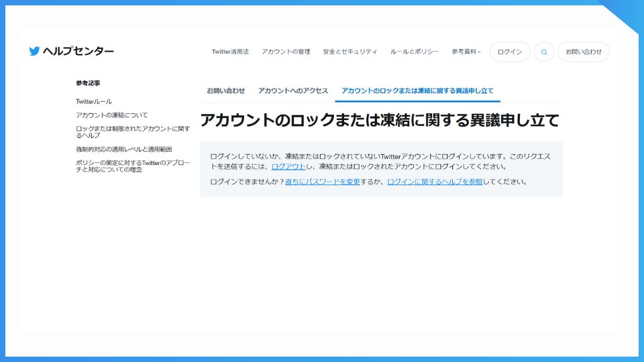Viewport: 644px width, 362px height.
Task: Click the ログアウト link in the notice
Action: coord(288,166)
